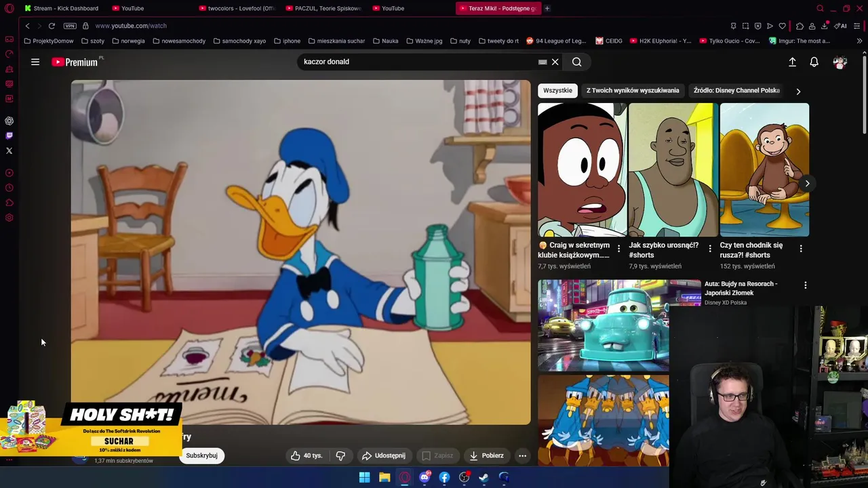
Task: Switch to the 'PACZUL, Teorie Spiskowe' tab
Action: 323,8
